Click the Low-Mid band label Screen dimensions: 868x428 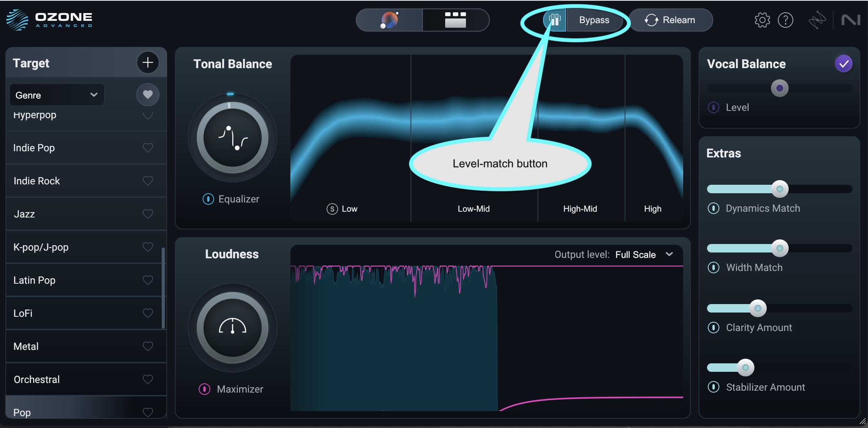pyautogui.click(x=474, y=209)
